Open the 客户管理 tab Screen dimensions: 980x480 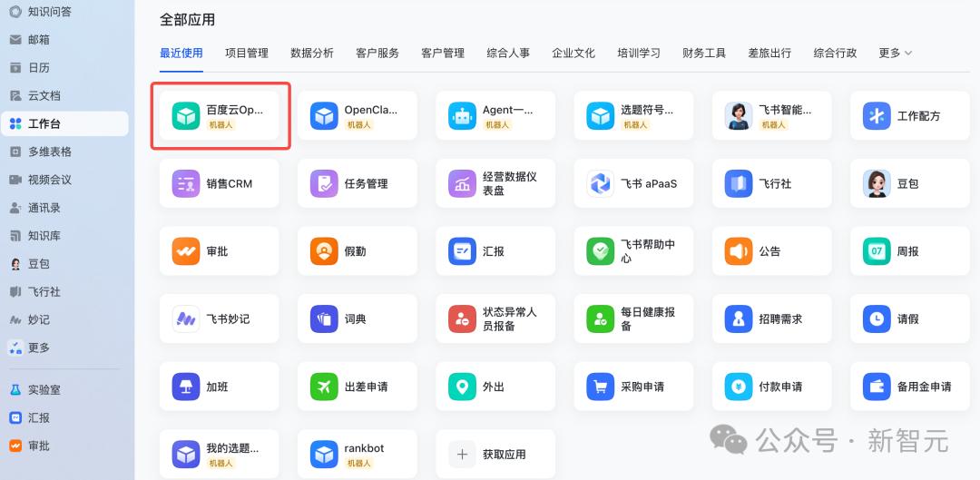443,54
